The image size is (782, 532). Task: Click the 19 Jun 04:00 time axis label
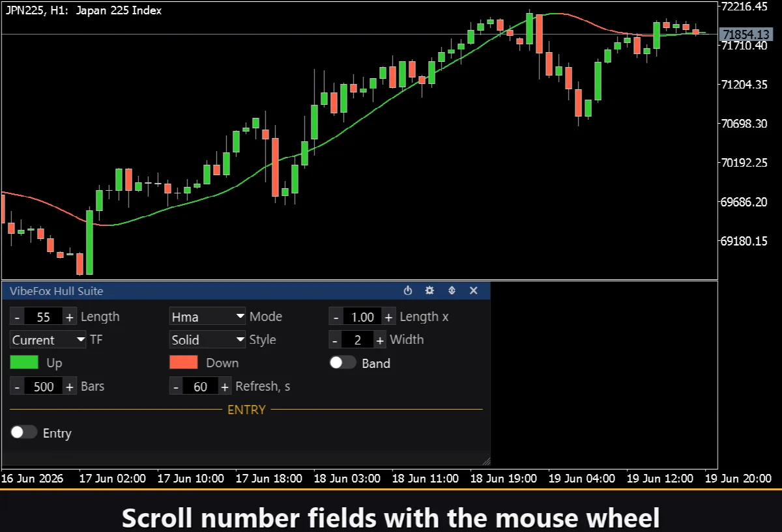[x=583, y=479]
